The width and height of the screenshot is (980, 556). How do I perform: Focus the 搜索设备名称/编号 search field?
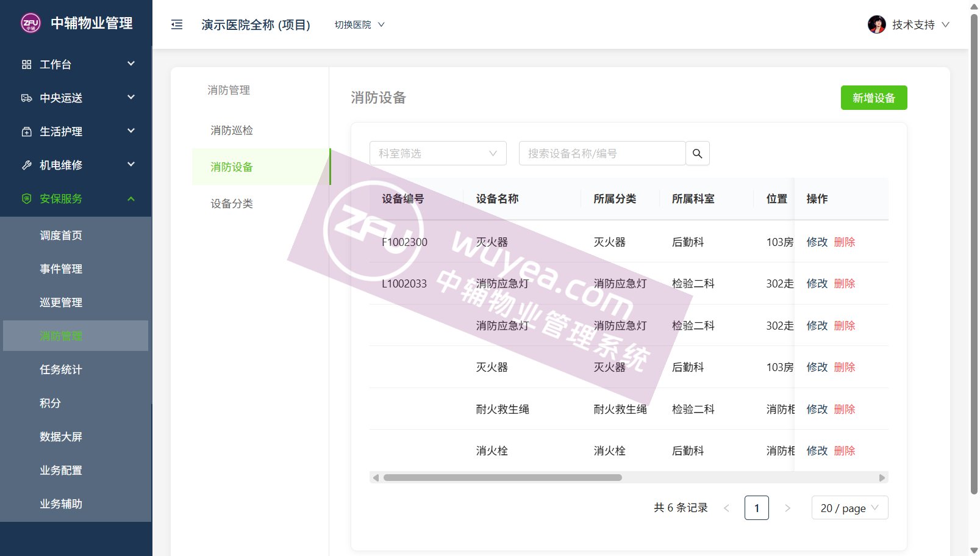point(602,153)
